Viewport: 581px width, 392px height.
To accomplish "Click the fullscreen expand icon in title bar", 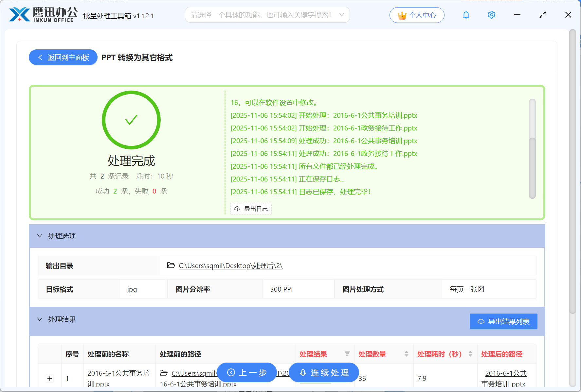I will (542, 15).
